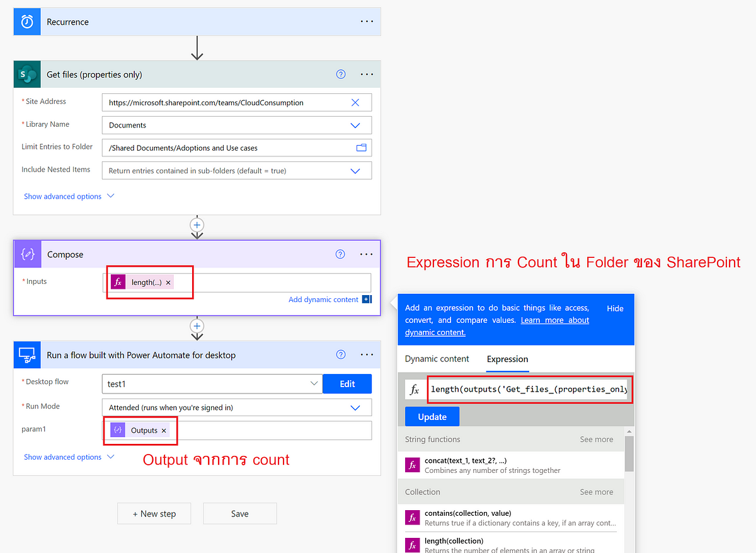Click Update to apply the expression
This screenshot has width=756, height=553.
pyautogui.click(x=432, y=416)
